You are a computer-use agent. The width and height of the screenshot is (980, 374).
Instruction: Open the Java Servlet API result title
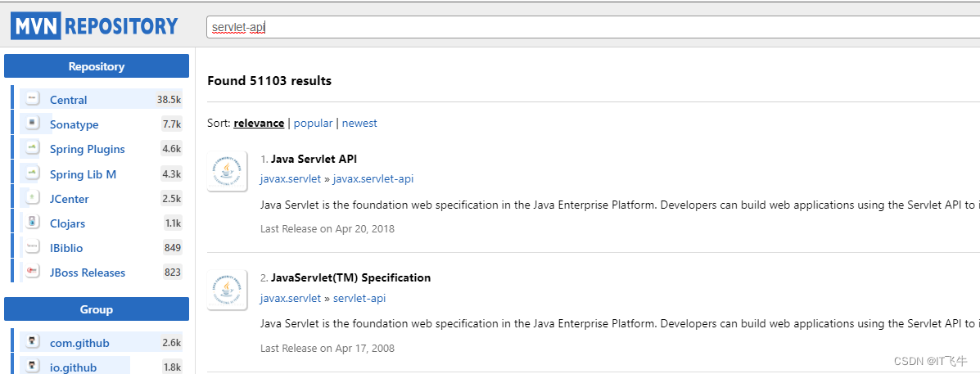click(x=314, y=159)
